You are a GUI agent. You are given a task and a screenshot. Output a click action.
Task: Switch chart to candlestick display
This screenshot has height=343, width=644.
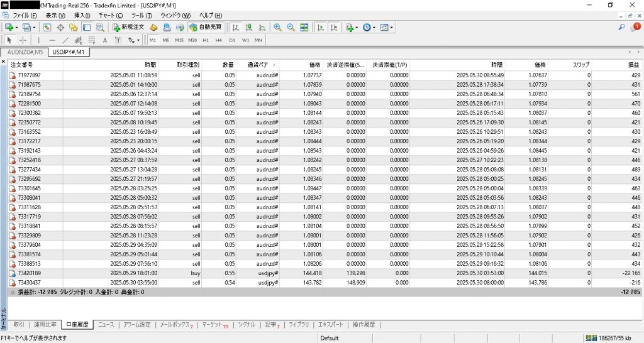[x=248, y=28]
